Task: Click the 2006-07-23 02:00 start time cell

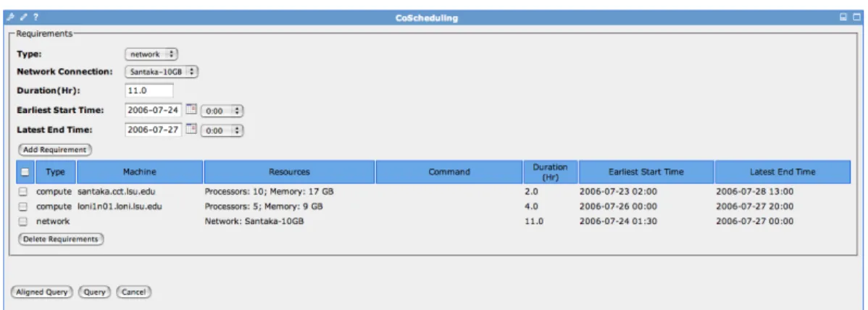Action: (x=618, y=192)
